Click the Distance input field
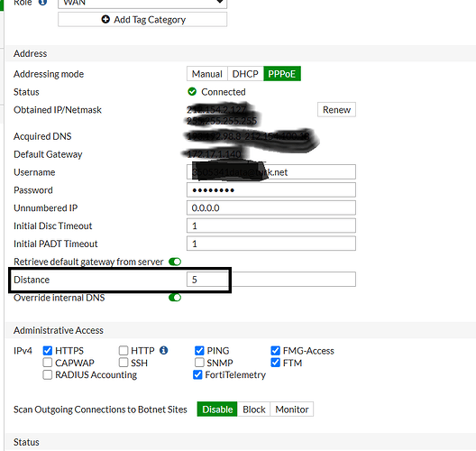This screenshot has height=451, width=476. click(271, 280)
